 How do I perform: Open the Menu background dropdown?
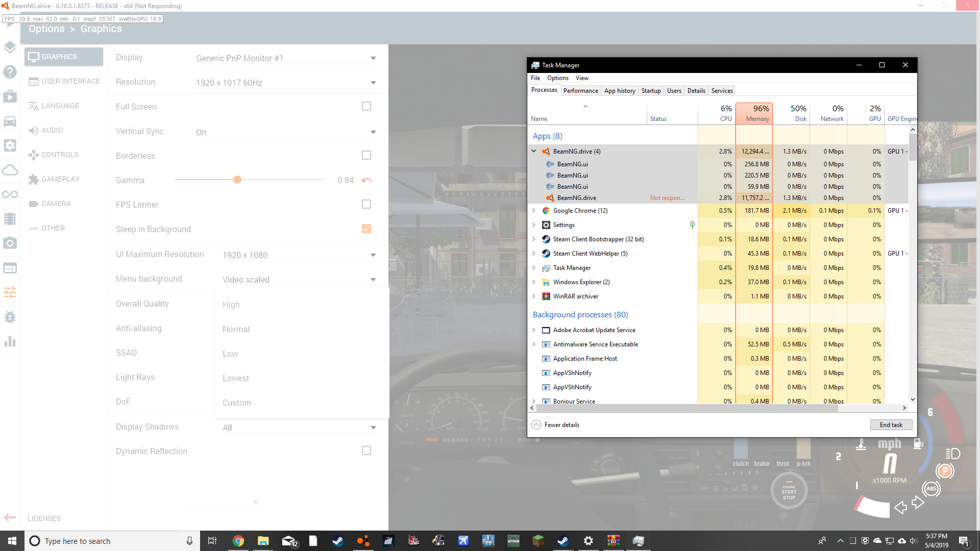click(x=300, y=280)
